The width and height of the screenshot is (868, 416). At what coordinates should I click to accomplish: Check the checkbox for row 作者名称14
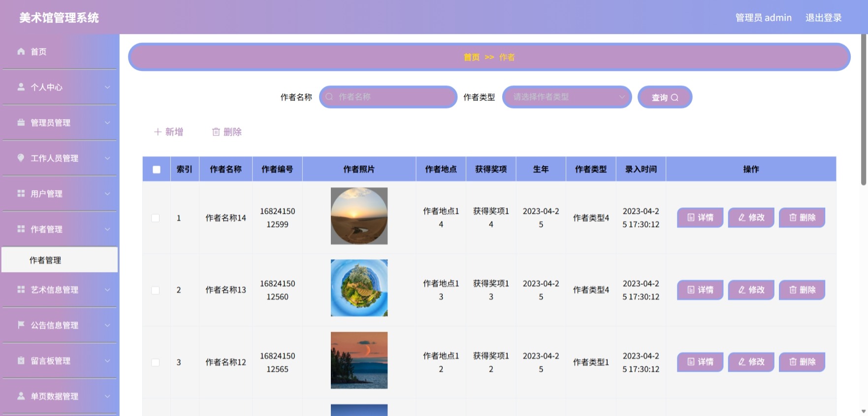(156, 218)
